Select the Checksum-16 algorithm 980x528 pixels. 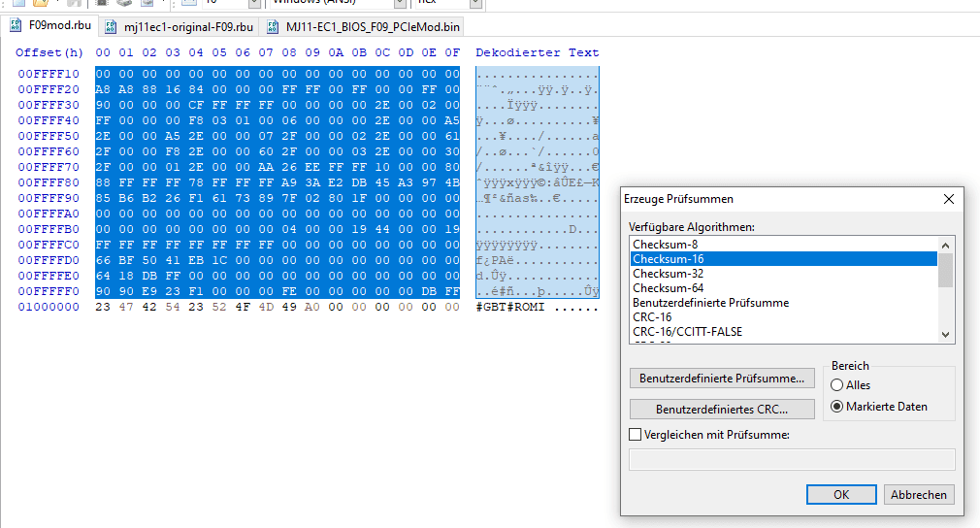783,259
